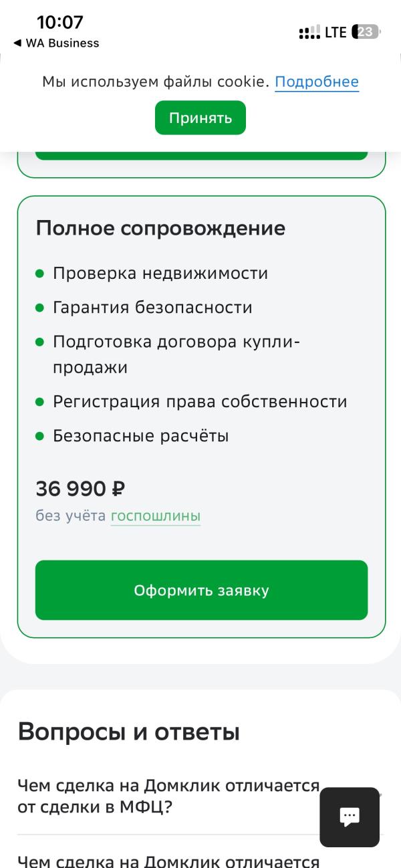The height and width of the screenshot is (868, 401).
Task: Accept cookies with the Принять button
Action: coord(200,118)
